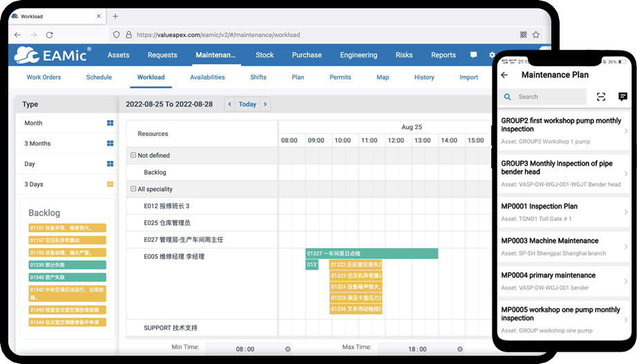637x364 pixels.
Task: Collapse the All speciality group
Action: pyautogui.click(x=133, y=189)
